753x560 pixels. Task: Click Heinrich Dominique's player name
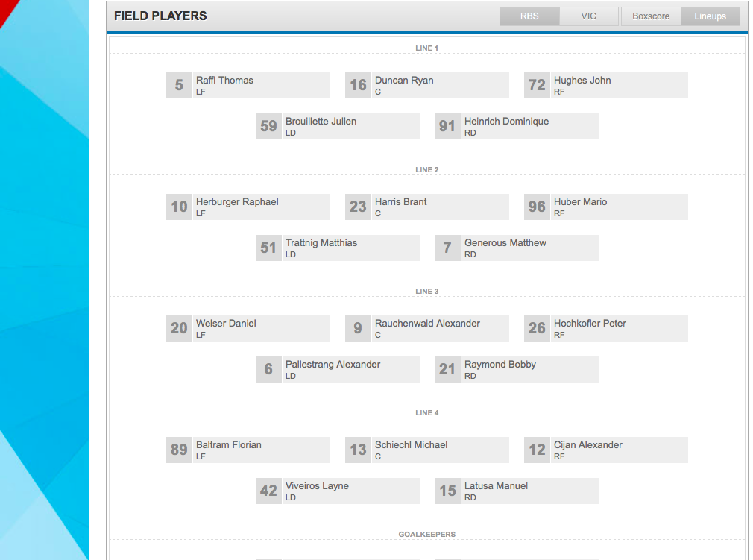[x=506, y=122]
